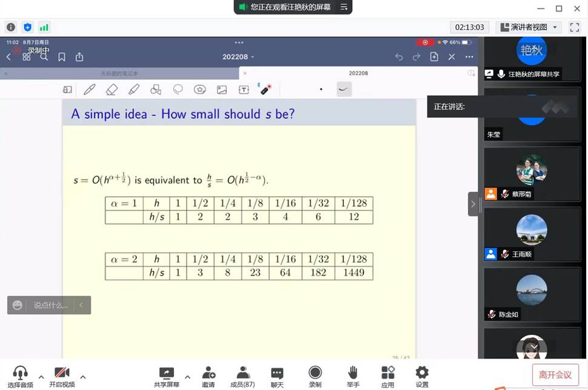The image size is (588, 390).
Task: Click the Invite icon in meeting toolbar
Action: point(209,376)
